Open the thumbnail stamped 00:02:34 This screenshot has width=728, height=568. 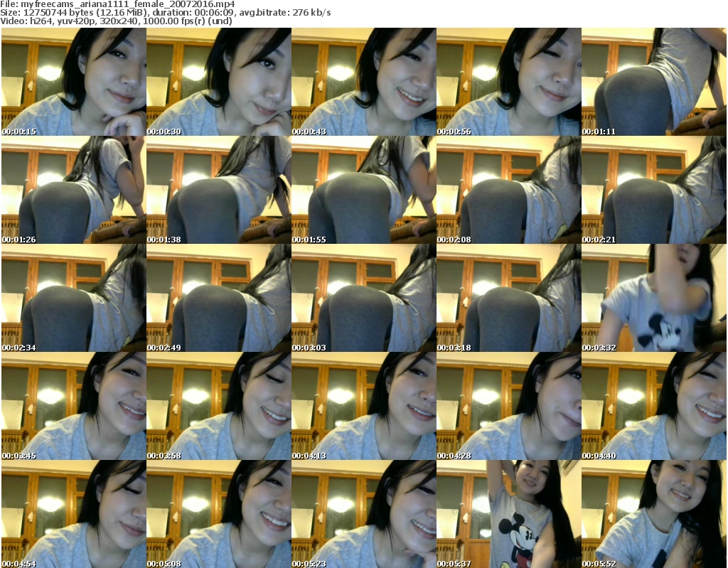pos(74,298)
